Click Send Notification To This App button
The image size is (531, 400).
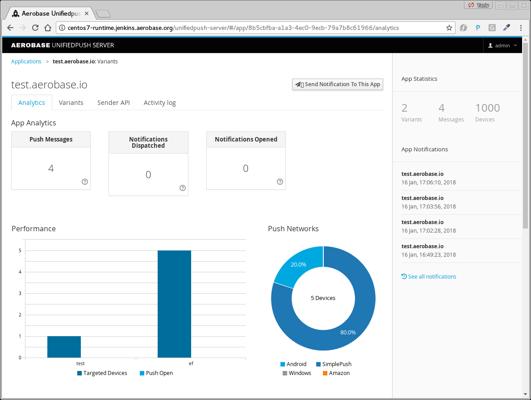pos(338,84)
